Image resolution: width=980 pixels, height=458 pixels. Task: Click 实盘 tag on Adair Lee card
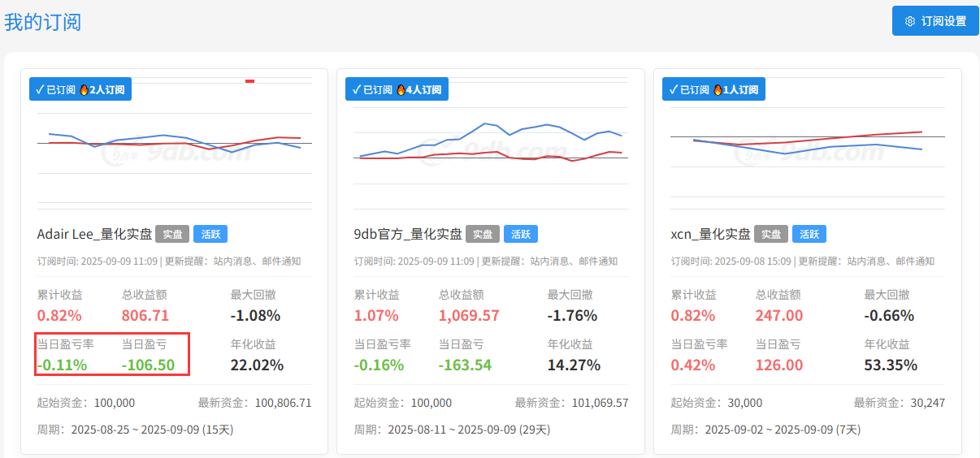[172, 234]
